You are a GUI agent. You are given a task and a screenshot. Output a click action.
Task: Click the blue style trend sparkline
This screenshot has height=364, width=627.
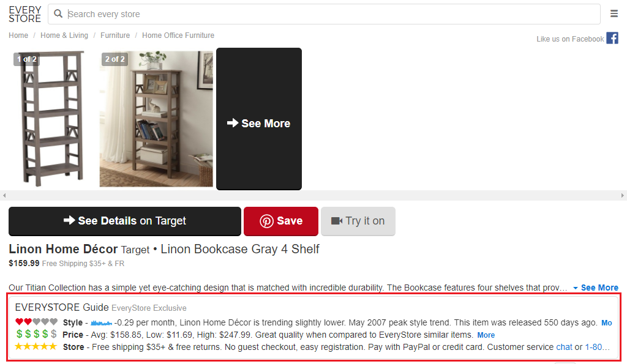click(101, 323)
